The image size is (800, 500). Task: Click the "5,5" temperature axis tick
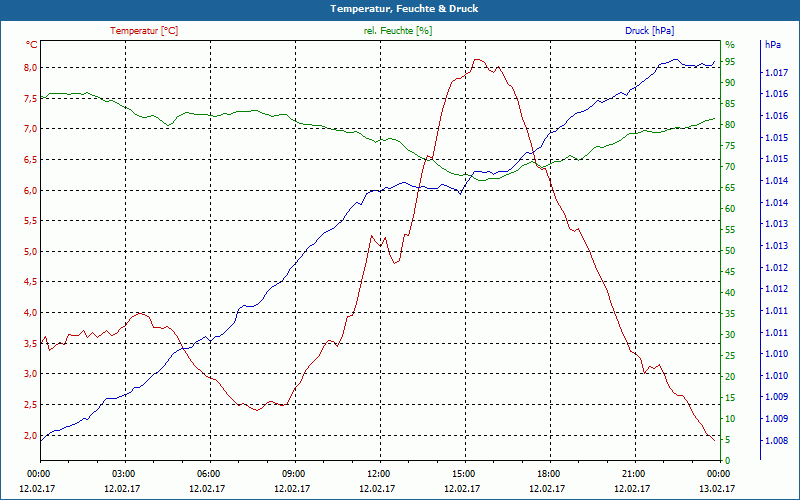pyautogui.click(x=30, y=221)
